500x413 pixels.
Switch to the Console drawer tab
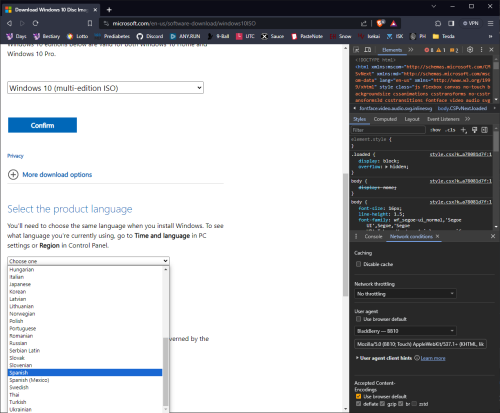tap(373, 236)
